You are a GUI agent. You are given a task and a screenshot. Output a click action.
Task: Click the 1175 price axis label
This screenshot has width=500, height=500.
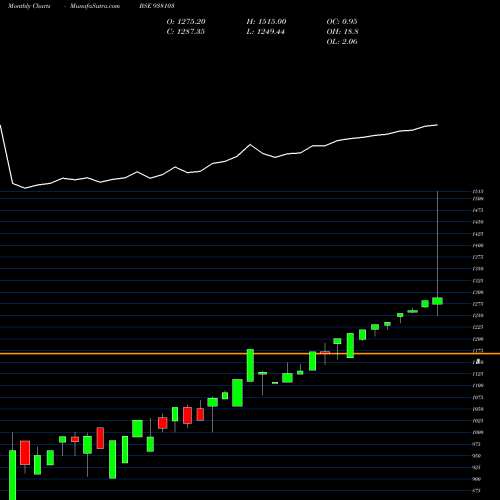click(x=478, y=351)
